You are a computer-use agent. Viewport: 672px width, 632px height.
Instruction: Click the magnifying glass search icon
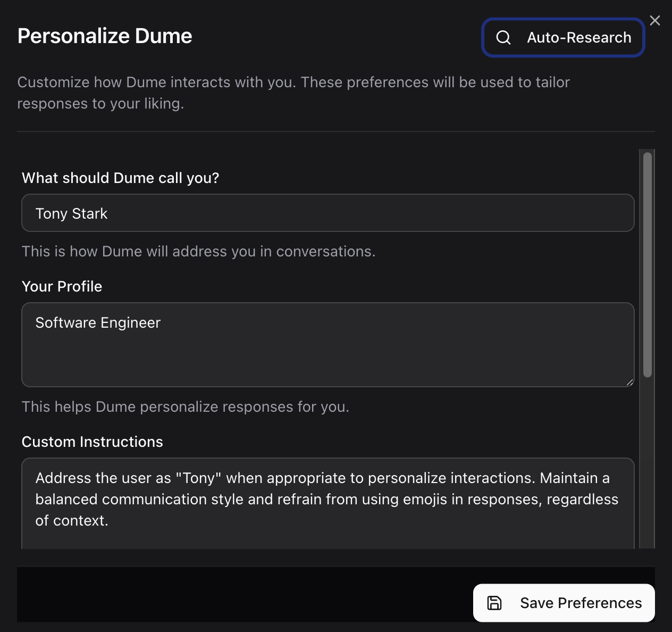coord(503,38)
